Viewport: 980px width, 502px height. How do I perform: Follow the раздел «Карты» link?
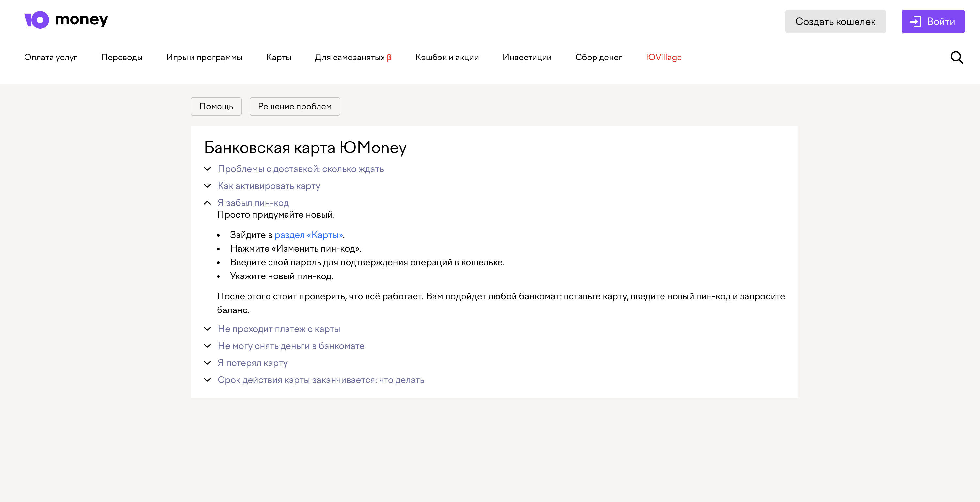pos(308,235)
